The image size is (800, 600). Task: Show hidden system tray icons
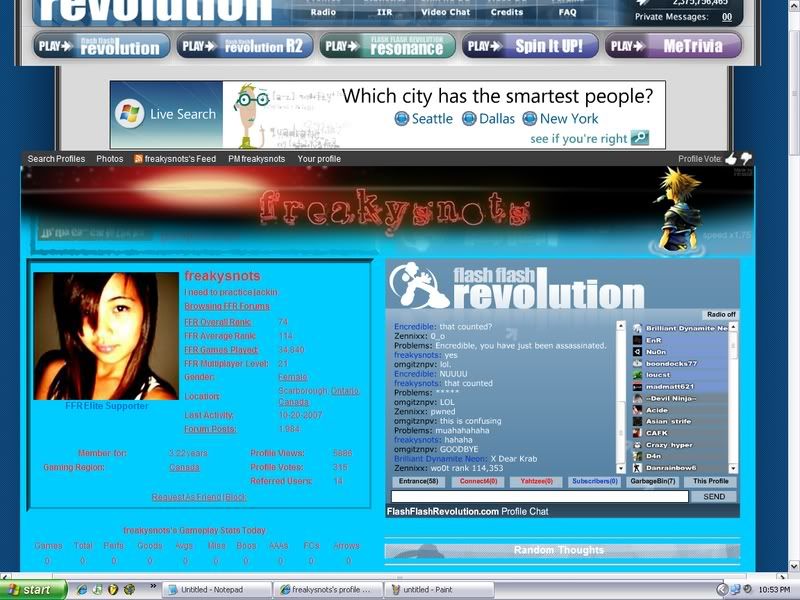[x=721, y=590]
